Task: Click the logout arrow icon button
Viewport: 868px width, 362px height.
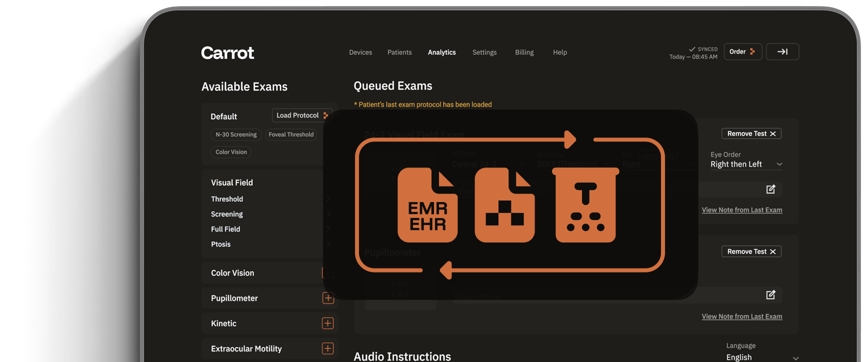Action: (782, 51)
